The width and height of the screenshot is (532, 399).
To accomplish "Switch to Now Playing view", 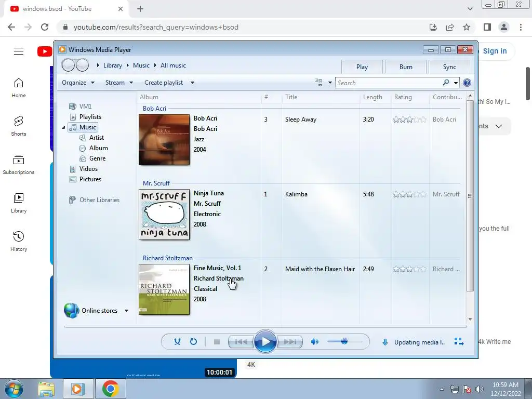I will tap(459, 342).
